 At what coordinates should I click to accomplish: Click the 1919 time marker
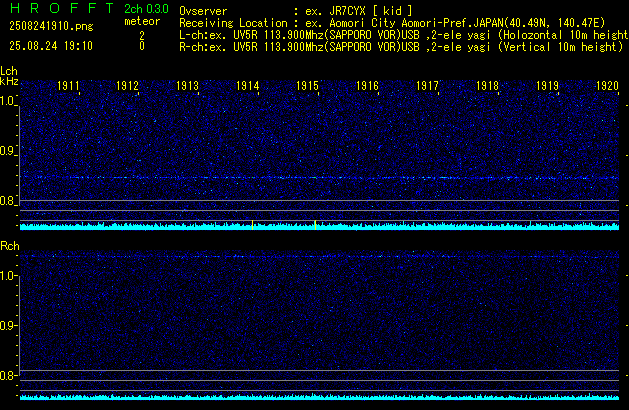547,86
